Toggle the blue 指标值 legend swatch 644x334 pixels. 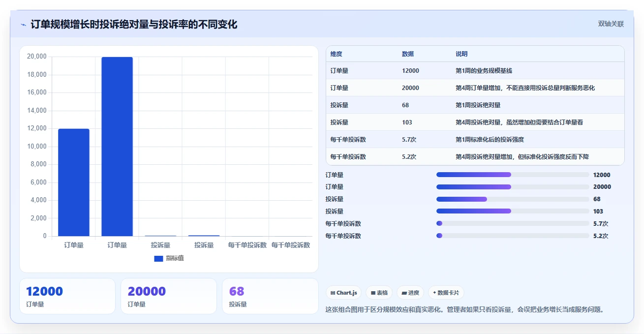[x=158, y=258]
